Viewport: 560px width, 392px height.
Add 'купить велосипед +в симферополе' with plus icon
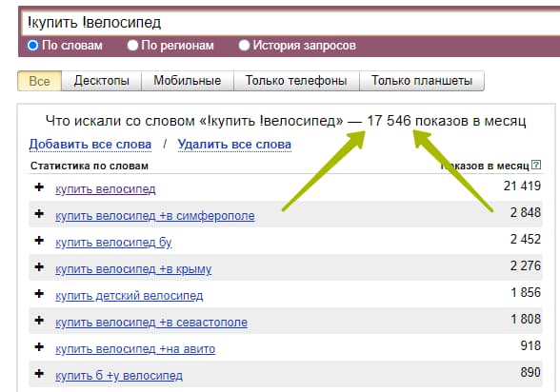tap(39, 214)
